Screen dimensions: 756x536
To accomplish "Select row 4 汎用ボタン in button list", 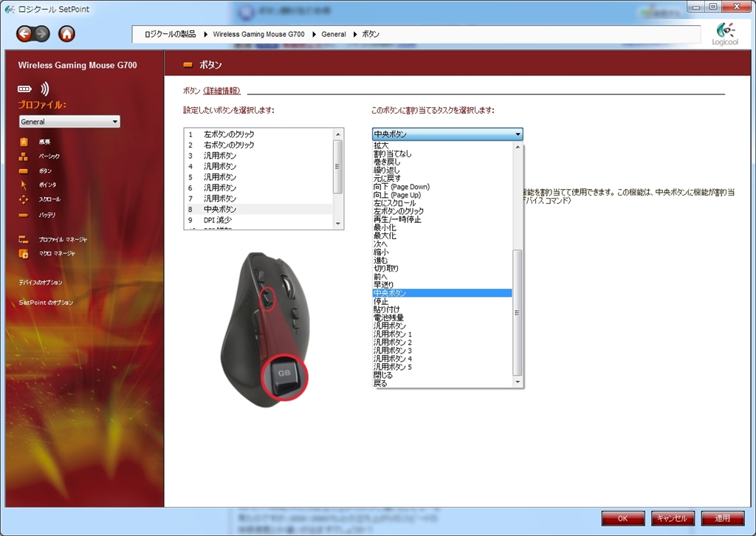I will (259, 166).
